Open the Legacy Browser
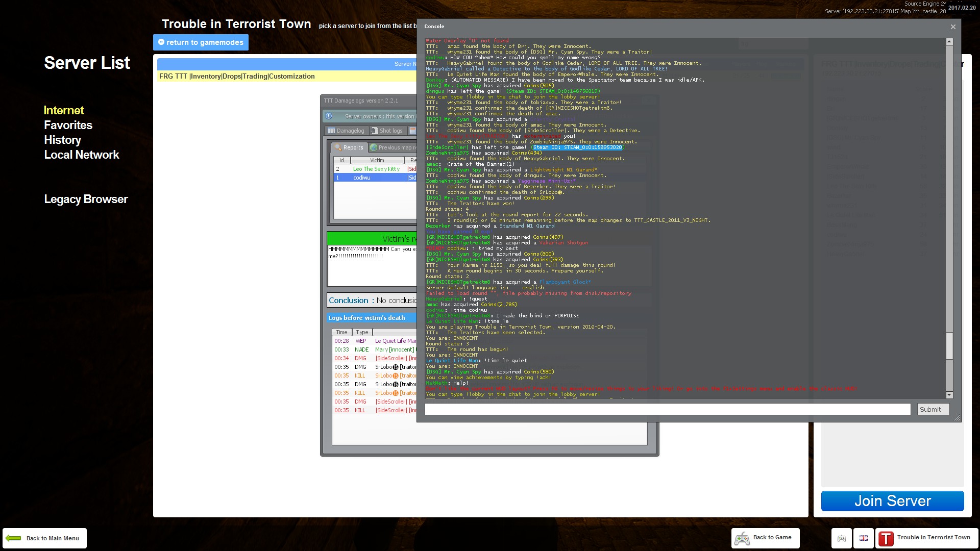This screenshot has width=980, height=551. click(86, 199)
